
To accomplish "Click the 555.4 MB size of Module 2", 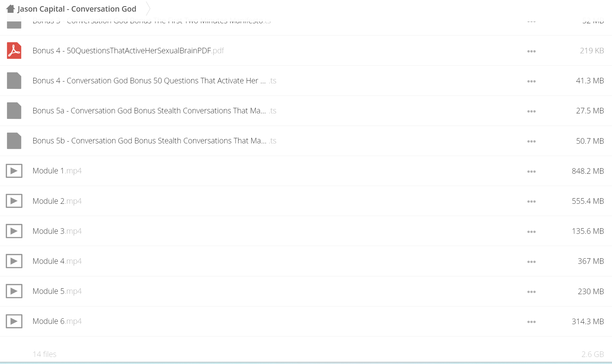I will click(x=588, y=201).
